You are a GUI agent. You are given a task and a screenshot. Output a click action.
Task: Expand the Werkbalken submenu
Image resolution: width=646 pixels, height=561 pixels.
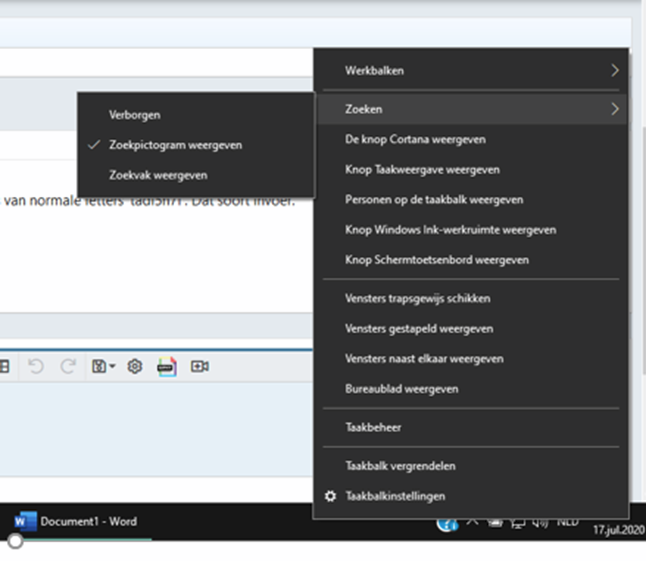click(471, 71)
